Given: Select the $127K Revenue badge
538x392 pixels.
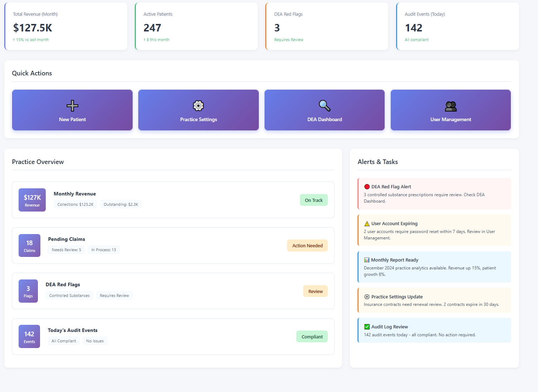Looking at the screenshot, I should [x=32, y=200].
